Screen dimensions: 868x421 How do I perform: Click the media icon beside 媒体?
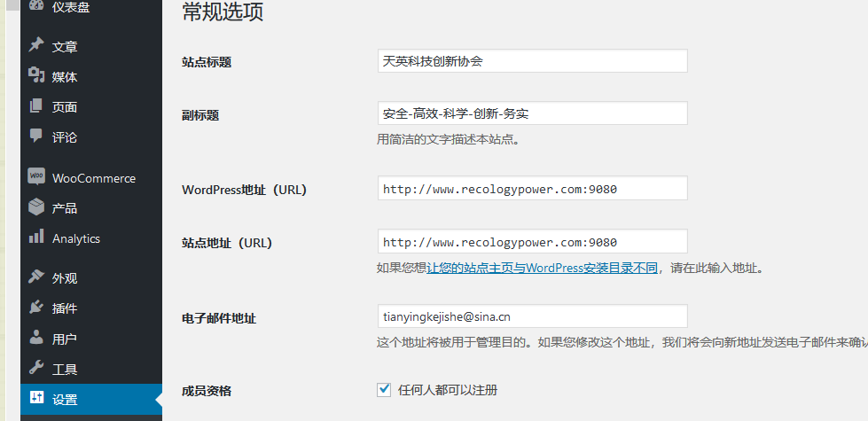pyautogui.click(x=36, y=75)
